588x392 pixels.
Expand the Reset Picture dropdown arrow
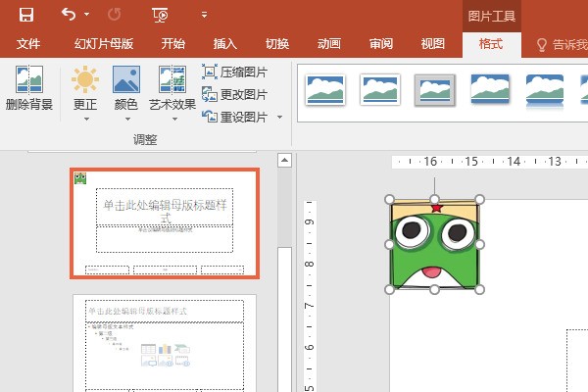tap(279, 118)
